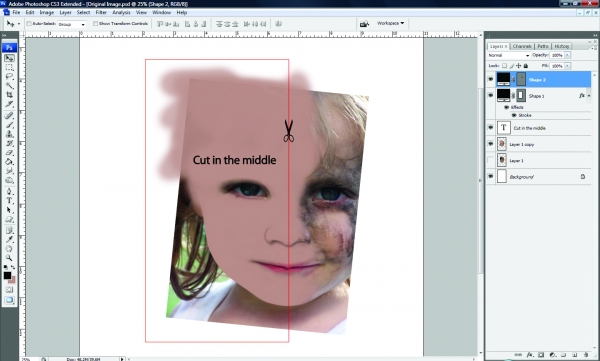Open the Image menu

point(46,12)
